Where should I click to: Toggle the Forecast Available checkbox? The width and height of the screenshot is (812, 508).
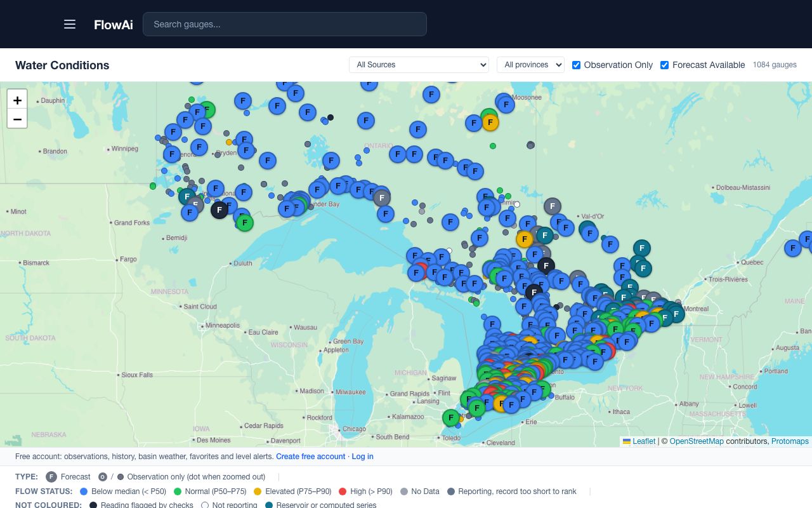coord(664,65)
